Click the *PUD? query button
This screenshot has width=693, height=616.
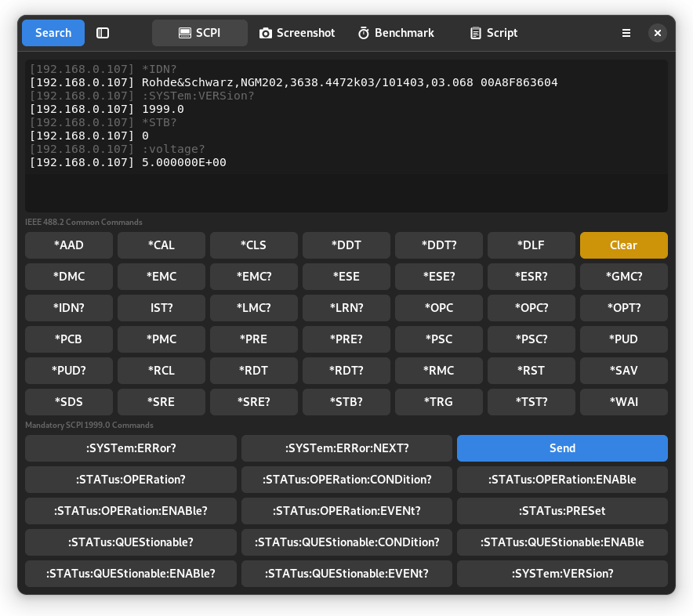click(x=69, y=371)
